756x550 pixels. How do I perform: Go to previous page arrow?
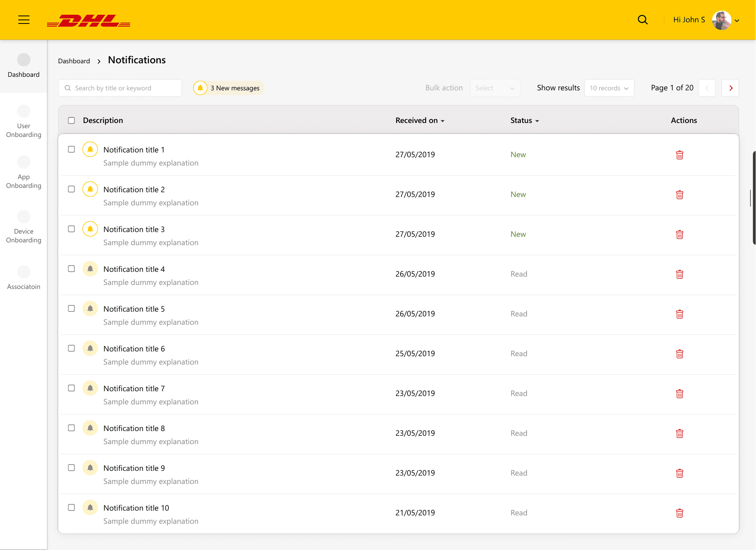(707, 88)
